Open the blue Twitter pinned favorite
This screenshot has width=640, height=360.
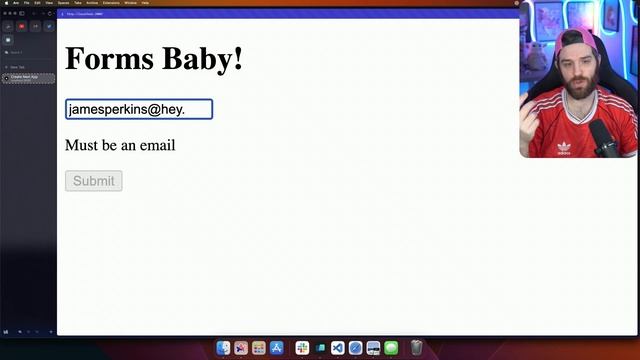49,27
